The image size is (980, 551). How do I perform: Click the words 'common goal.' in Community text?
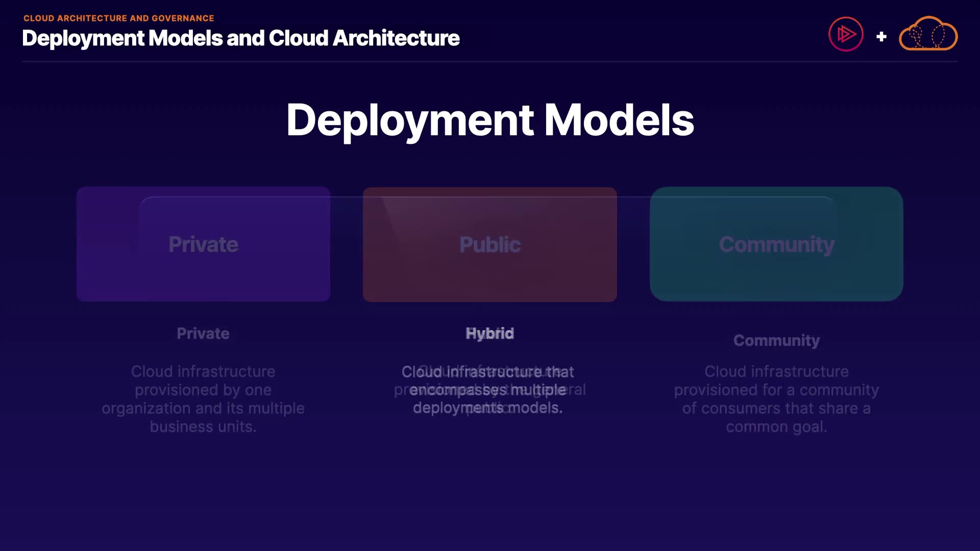[x=776, y=427]
